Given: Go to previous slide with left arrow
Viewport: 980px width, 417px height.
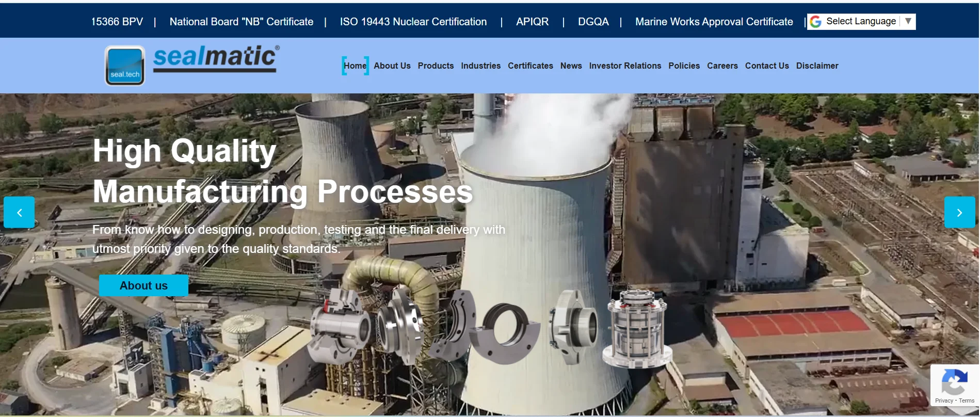Looking at the screenshot, I should 19,212.
